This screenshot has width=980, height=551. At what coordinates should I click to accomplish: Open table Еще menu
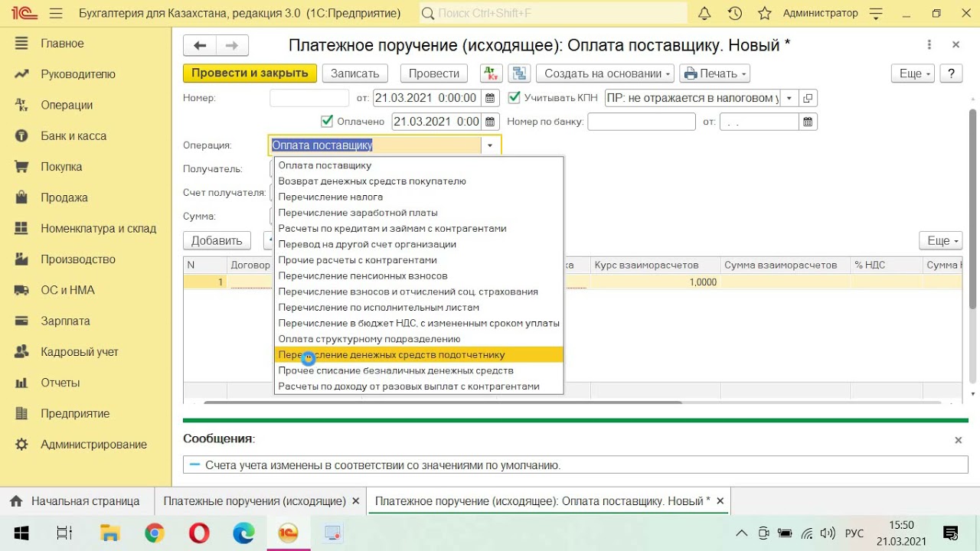(941, 240)
